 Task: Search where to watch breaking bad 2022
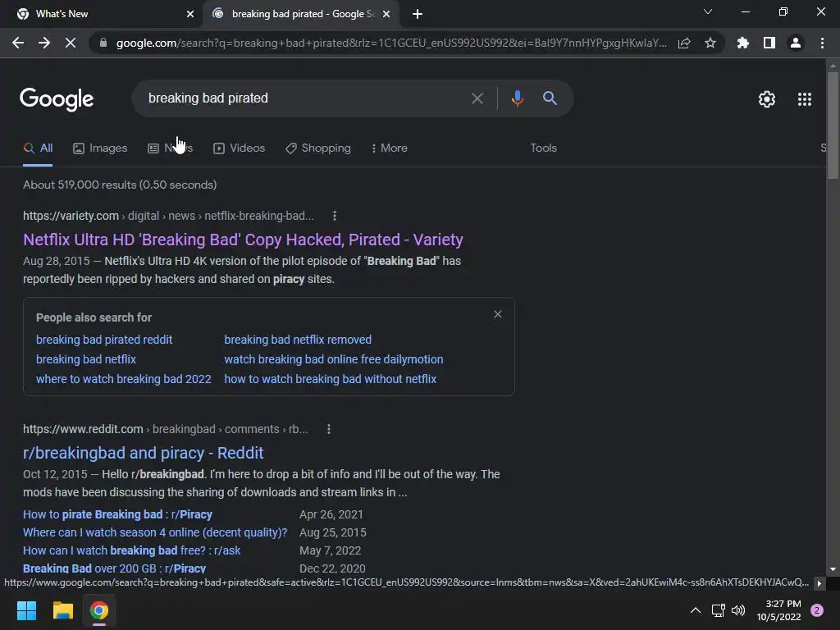[x=124, y=379]
